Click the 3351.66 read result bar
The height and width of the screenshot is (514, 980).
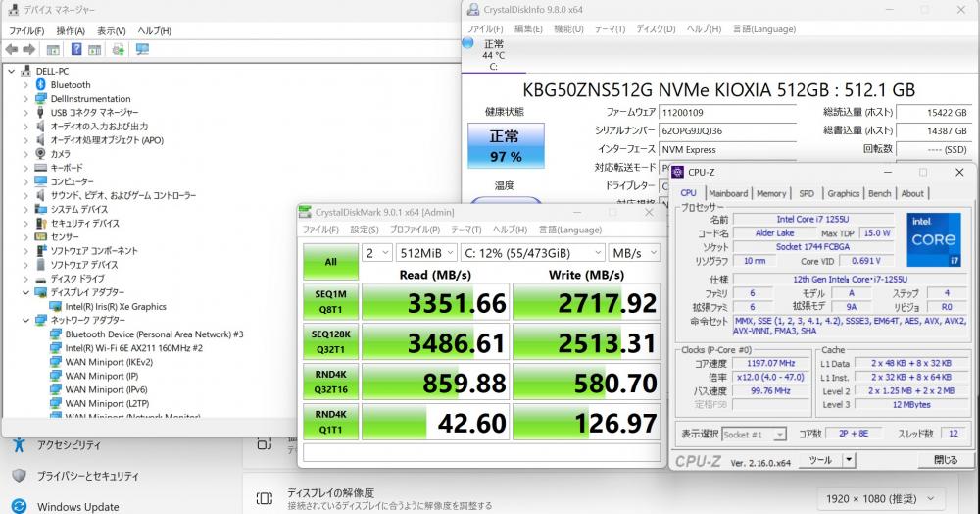[x=436, y=302]
